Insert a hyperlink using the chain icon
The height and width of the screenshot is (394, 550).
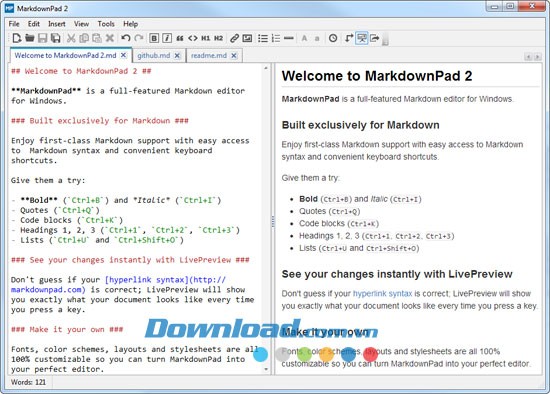pyautogui.click(x=234, y=38)
